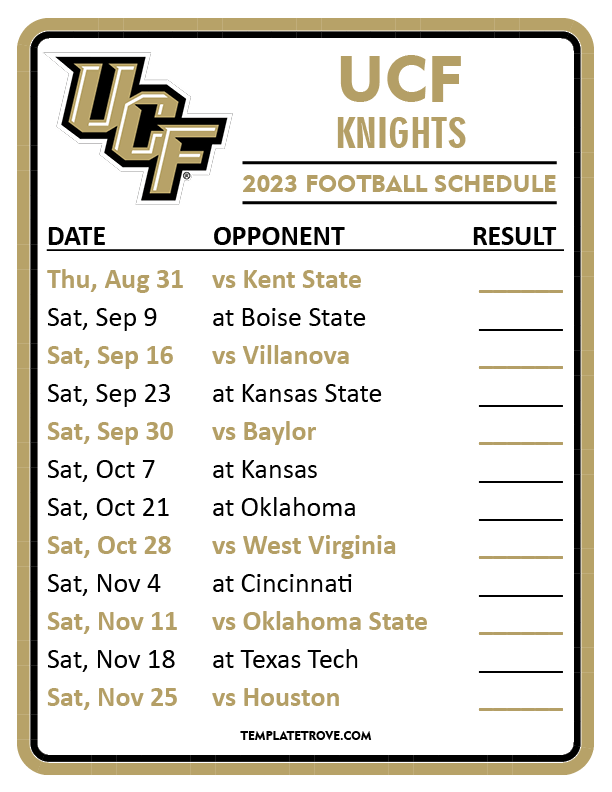Click the "Sat, Nov 25" date
Screen dimensions: 612x792
(x=112, y=698)
